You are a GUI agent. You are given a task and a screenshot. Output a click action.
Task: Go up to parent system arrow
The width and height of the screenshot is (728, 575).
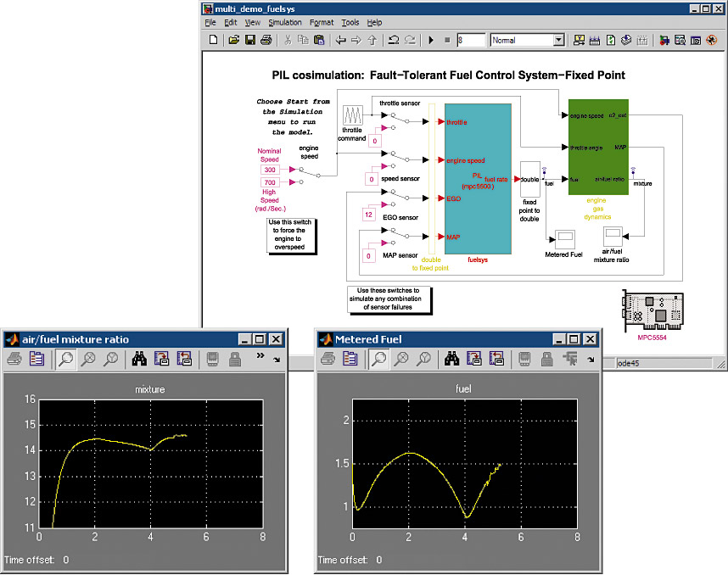pyautogui.click(x=372, y=40)
